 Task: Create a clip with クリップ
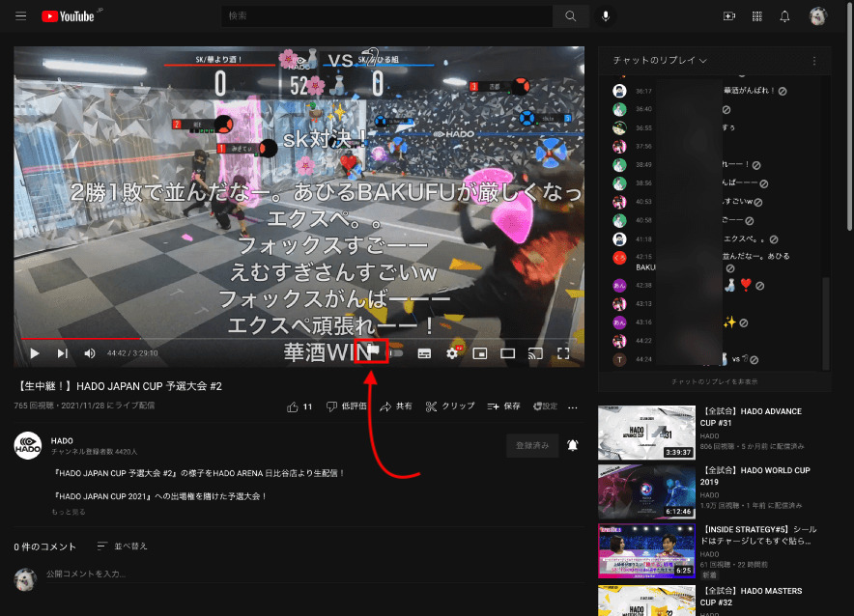(x=450, y=406)
